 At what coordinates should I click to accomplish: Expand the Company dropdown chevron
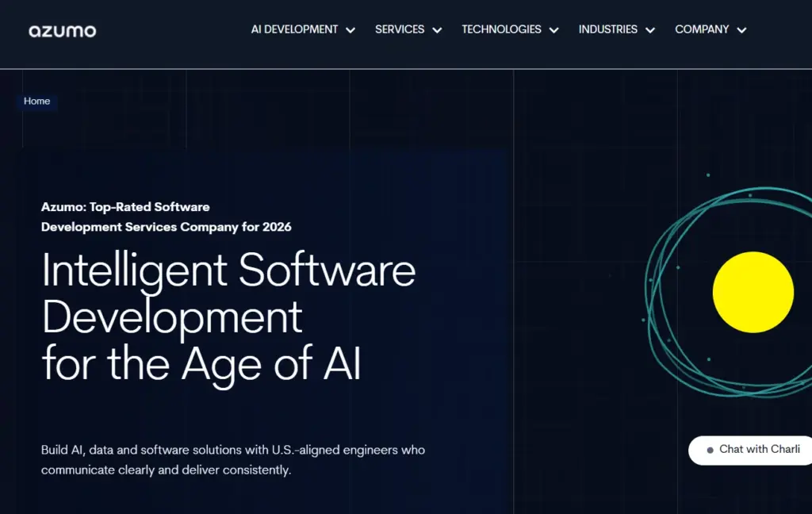point(742,31)
